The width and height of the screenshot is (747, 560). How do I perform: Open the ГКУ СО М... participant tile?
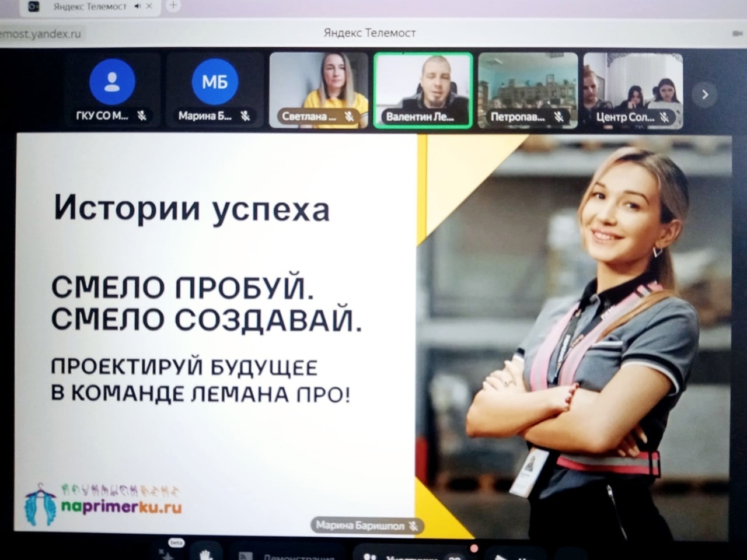tap(112, 90)
